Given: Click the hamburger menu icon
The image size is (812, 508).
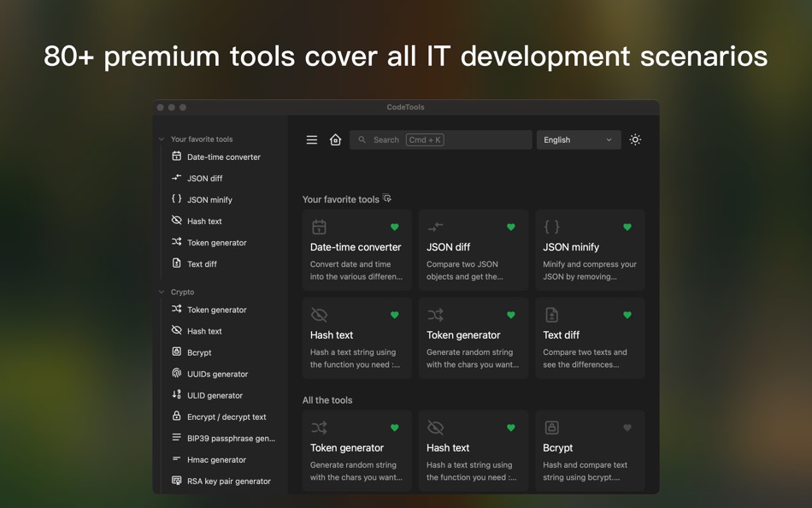Looking at the screenshot, I should click(x=312, y=140).
